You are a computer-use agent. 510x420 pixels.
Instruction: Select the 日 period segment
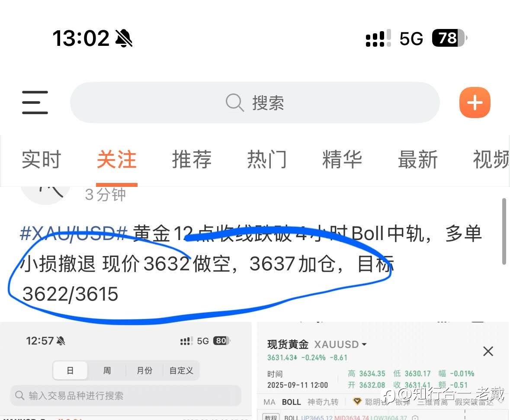(x=70, y=370)
